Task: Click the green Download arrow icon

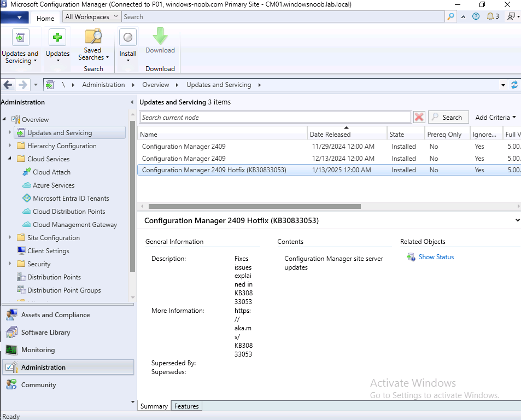Action: 160,36
